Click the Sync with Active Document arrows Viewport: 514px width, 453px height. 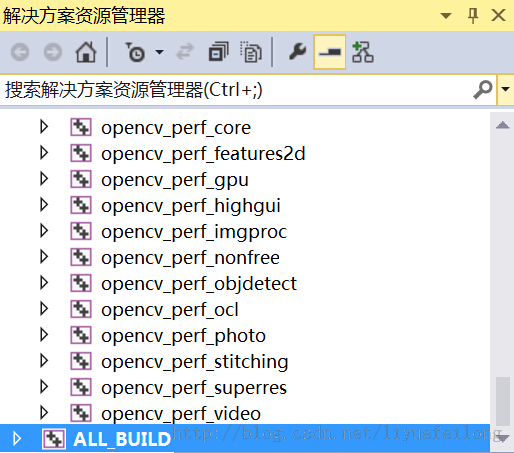(x=185, y=52)
